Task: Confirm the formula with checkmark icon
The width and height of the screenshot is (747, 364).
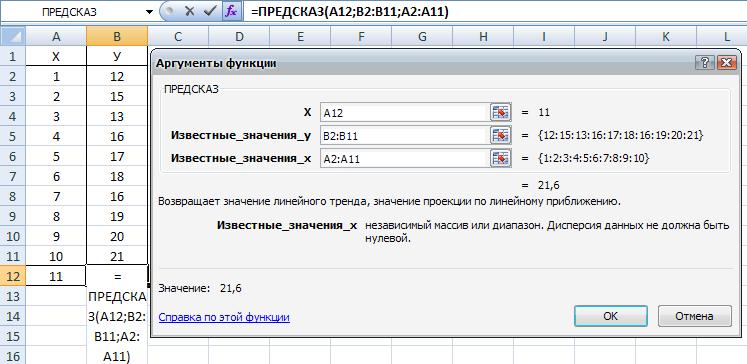Action: click(x=209, y=11)
